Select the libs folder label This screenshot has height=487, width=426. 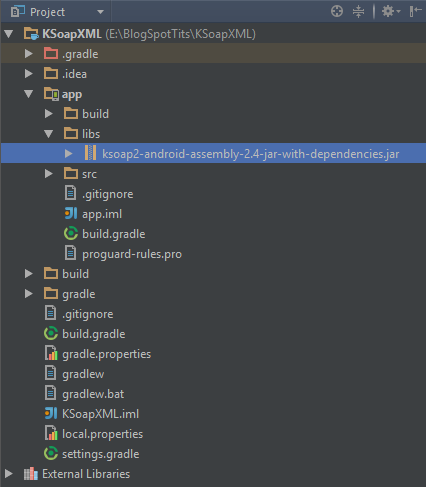point(91,134)
